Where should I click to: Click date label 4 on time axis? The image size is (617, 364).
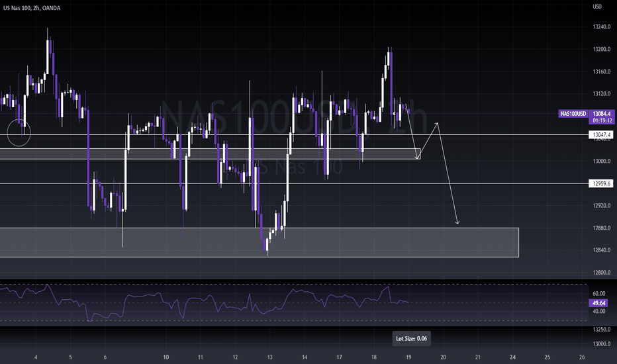[x=36, y=357]
